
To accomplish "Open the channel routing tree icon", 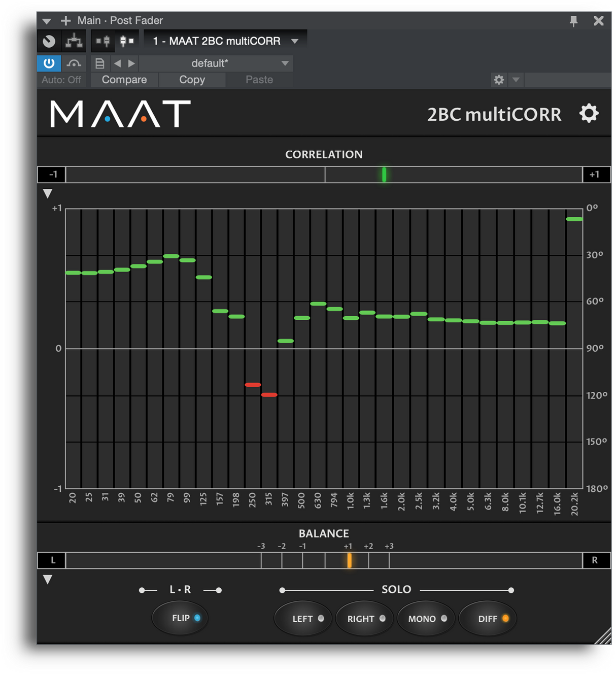I will (74, 41).
